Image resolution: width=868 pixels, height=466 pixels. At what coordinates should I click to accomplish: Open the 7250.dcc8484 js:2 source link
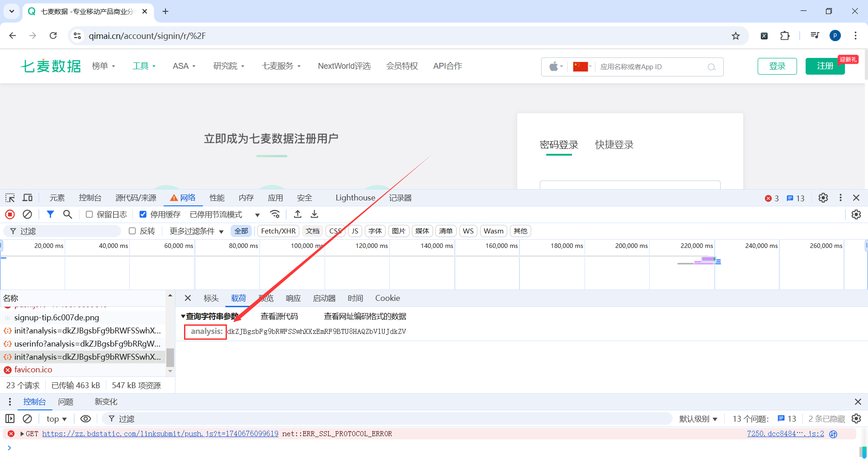[x=786, y=434]
